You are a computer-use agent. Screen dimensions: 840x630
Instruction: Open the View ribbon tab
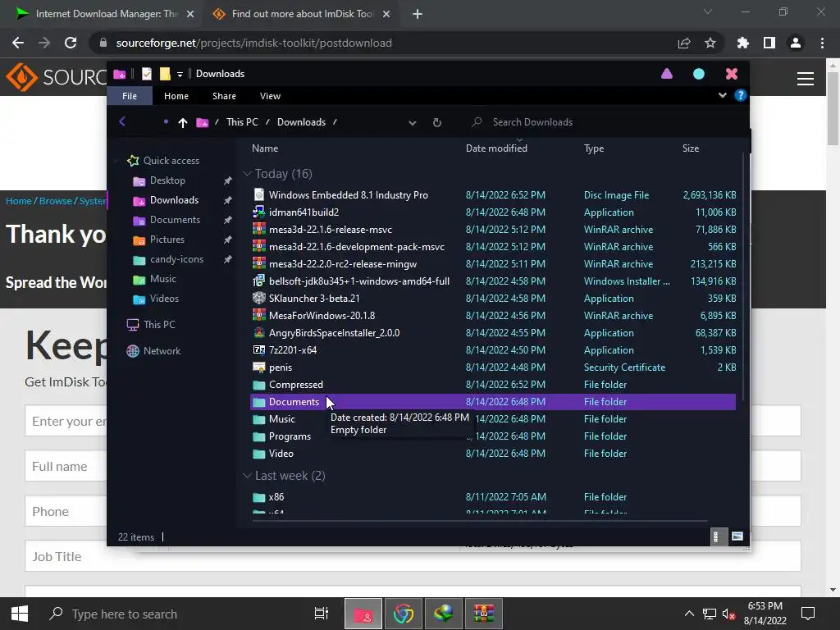coord(270,96)
